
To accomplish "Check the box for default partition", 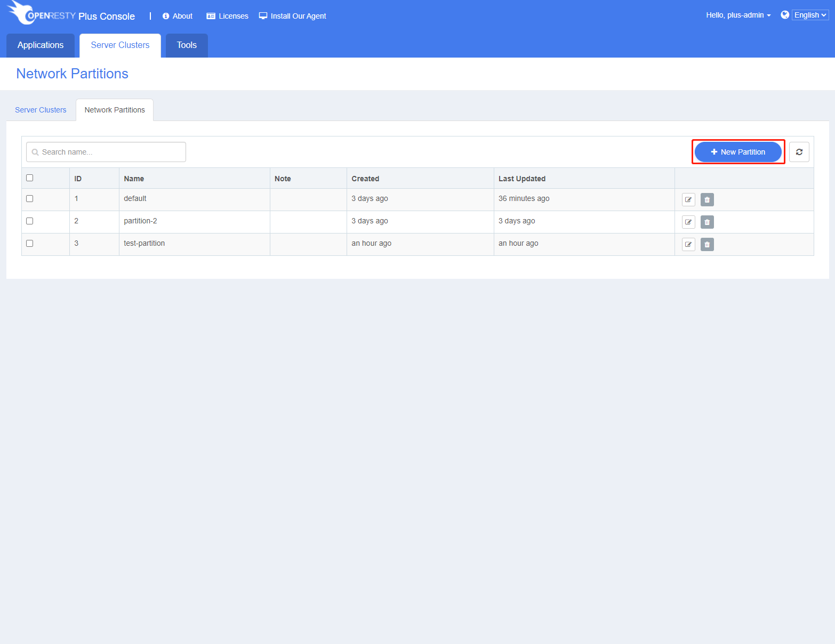I will (30, 198).
